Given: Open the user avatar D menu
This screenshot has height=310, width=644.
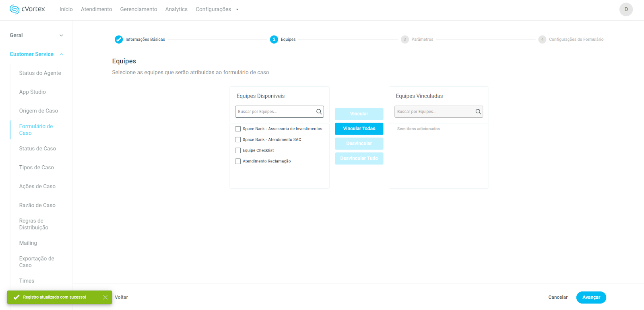Looking at the screenshot, I should pyautogui.click(x=625, y=9).
